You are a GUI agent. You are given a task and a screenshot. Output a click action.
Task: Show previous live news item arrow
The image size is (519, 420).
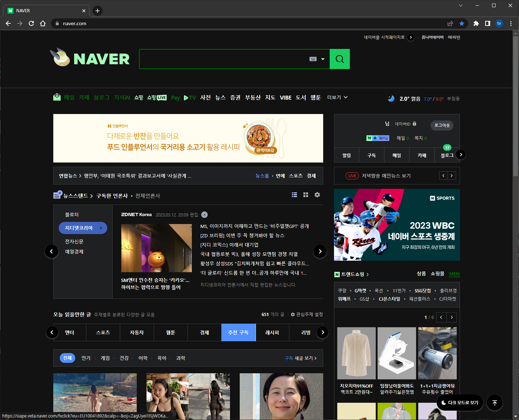point(443,175)
